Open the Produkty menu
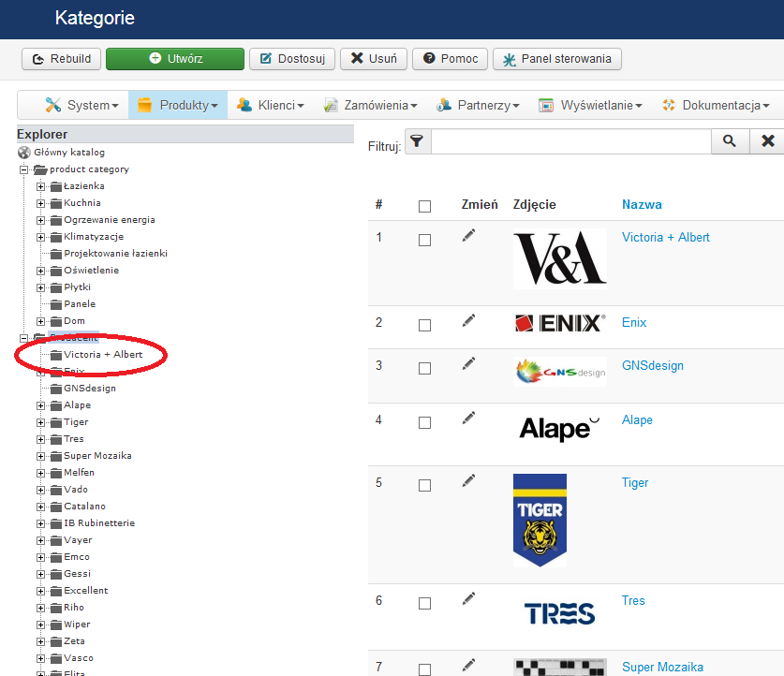The height and width of the screenshot is (676, 784). coord(178,105)
